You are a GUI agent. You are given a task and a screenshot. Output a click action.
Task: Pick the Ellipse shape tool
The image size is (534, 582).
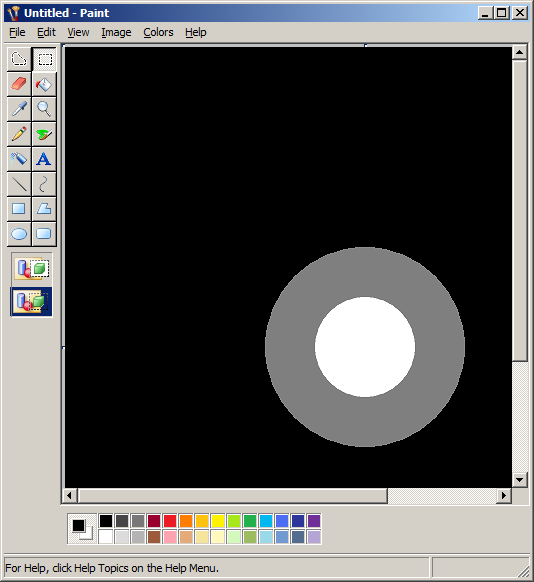[19, 234]
